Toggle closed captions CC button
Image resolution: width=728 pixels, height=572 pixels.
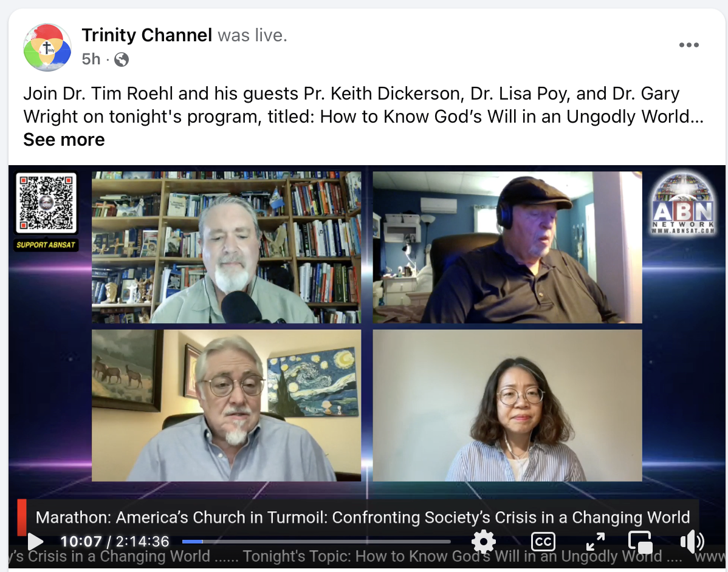[543, 542]
